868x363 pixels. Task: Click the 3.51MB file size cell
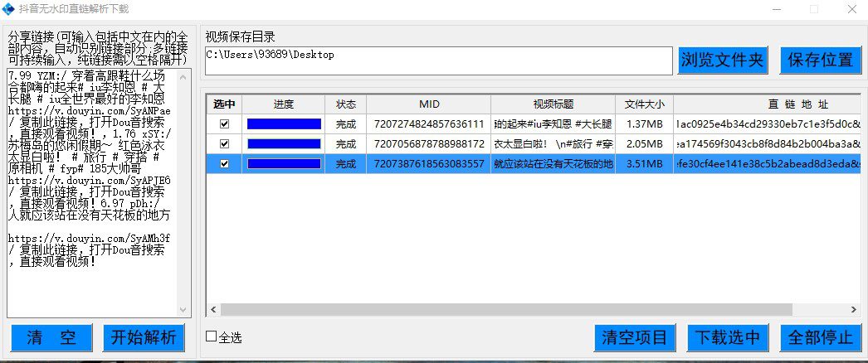click(x=644, y=164)
